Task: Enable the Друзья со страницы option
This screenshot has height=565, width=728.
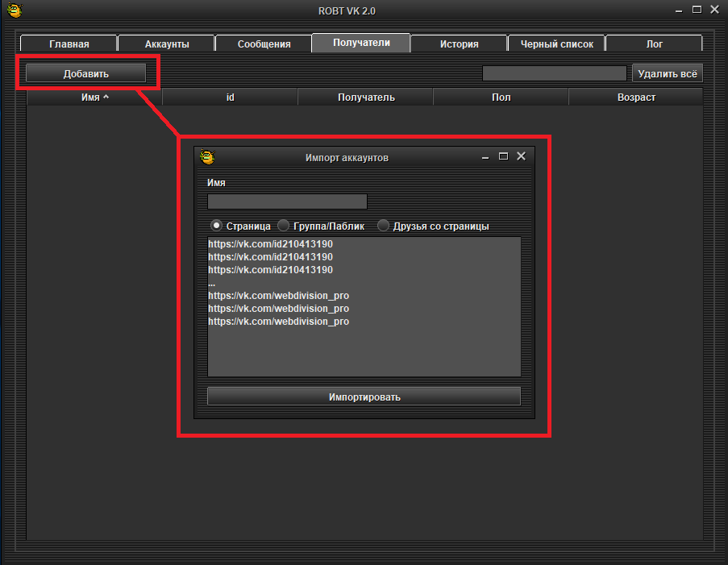Action: 383,226
